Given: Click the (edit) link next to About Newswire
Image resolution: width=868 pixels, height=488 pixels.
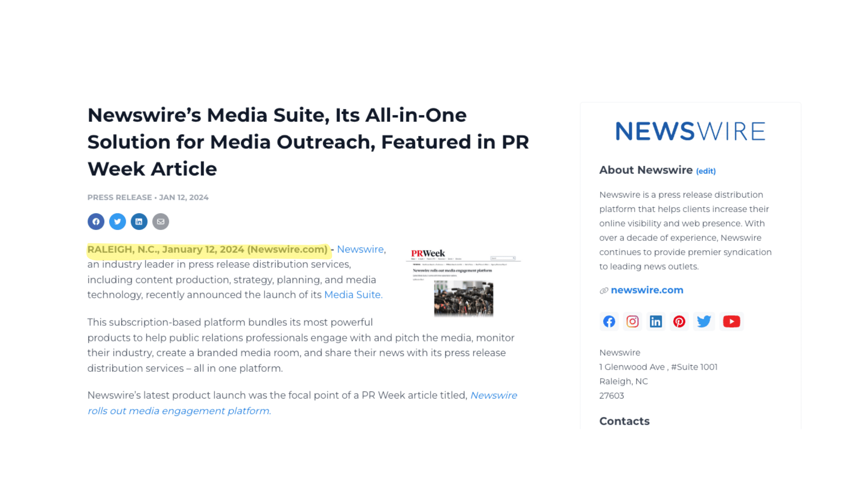Looking at the screenshot, I should click(706, 171).
